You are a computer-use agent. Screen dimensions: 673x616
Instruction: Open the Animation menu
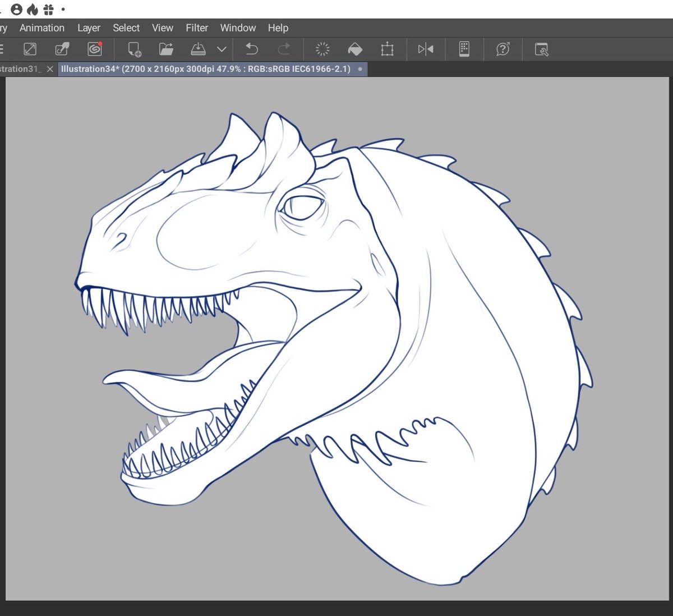[42, 27]
